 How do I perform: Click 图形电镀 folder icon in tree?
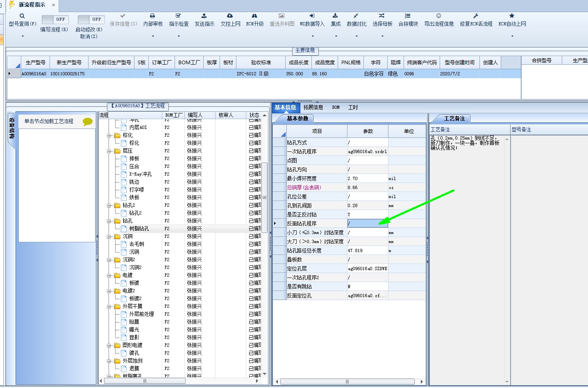click(117, 345)
